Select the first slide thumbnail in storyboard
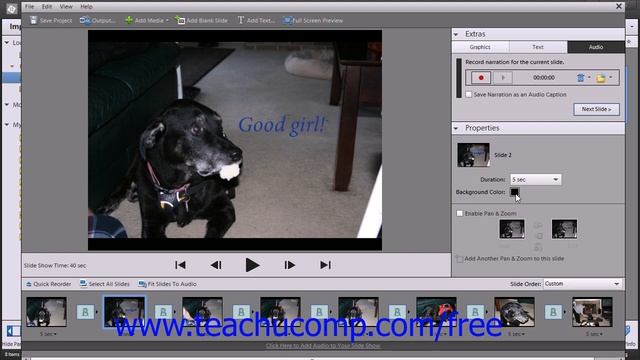The image size is (640, 360). point(47,312)
